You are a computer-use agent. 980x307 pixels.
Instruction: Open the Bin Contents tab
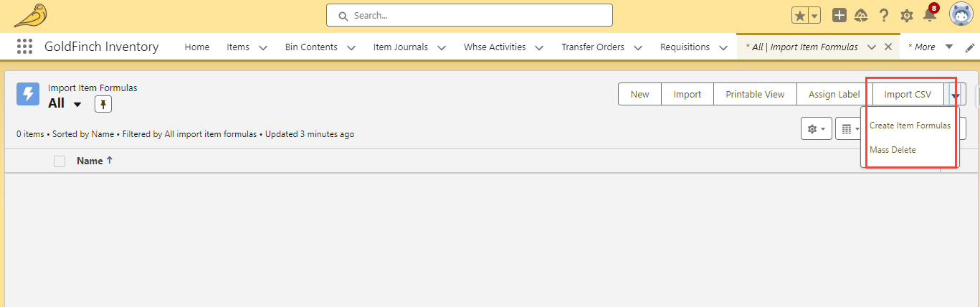pos(311,47)
